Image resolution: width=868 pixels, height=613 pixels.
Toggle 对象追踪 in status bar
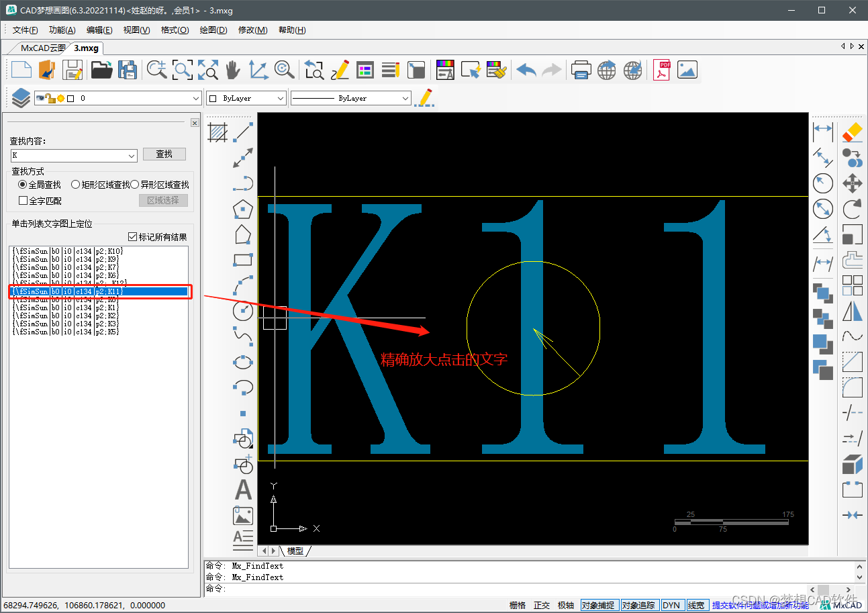(639, 605)
